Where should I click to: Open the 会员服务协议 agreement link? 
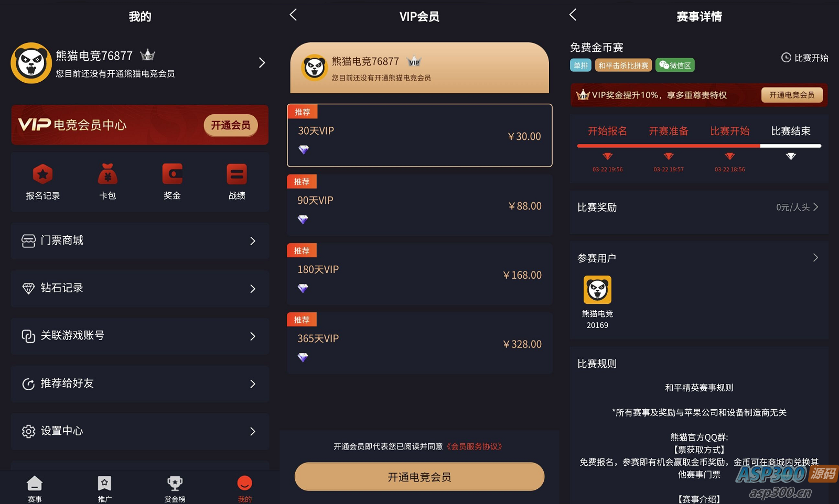tap(475, 446)
